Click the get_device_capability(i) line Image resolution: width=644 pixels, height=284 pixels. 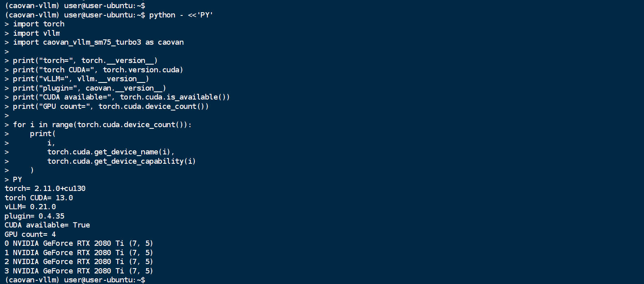(x=121, y=161)
